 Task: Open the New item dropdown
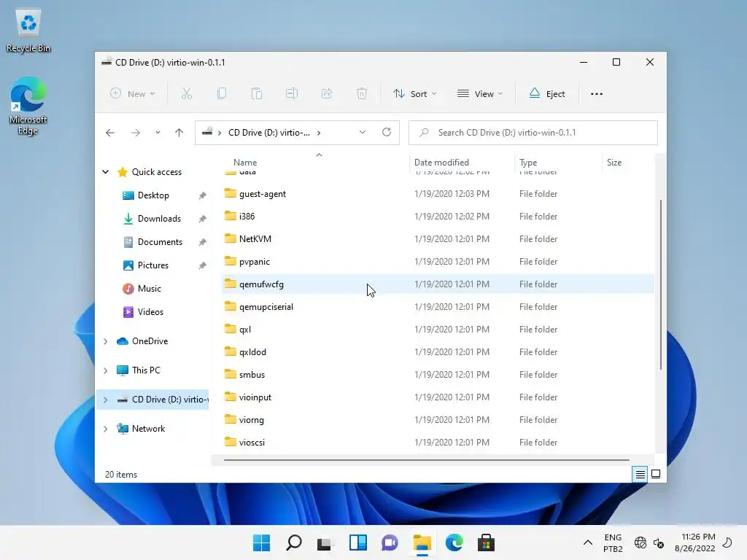tap(133, 94)
